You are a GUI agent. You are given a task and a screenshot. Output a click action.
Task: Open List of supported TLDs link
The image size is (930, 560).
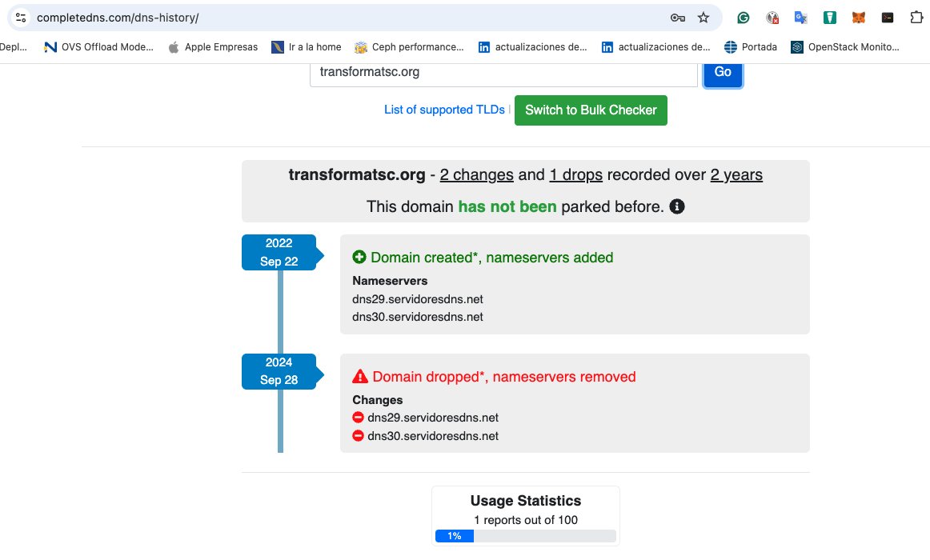[x=444, y=110]
